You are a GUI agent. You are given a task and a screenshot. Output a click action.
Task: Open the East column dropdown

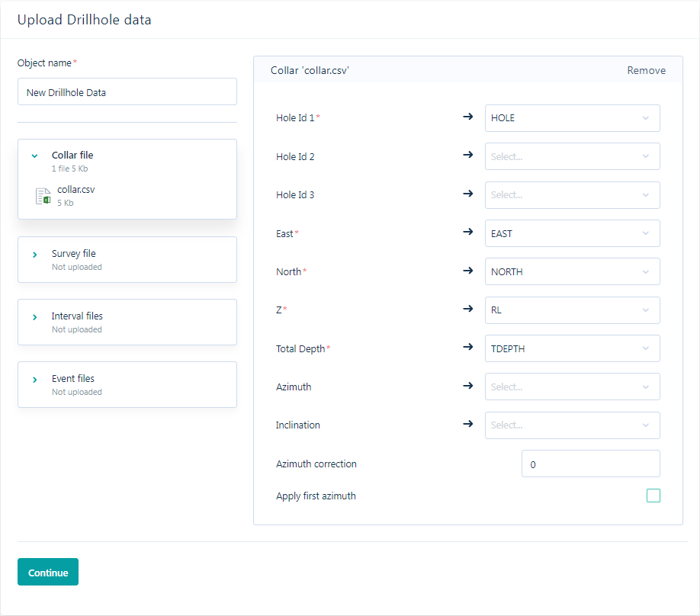point(573,233)
